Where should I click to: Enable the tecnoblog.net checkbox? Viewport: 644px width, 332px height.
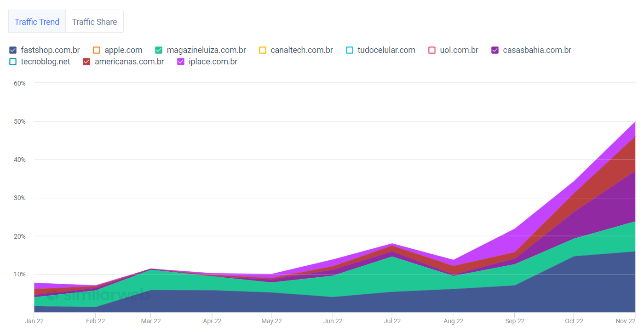click(13, 62)
